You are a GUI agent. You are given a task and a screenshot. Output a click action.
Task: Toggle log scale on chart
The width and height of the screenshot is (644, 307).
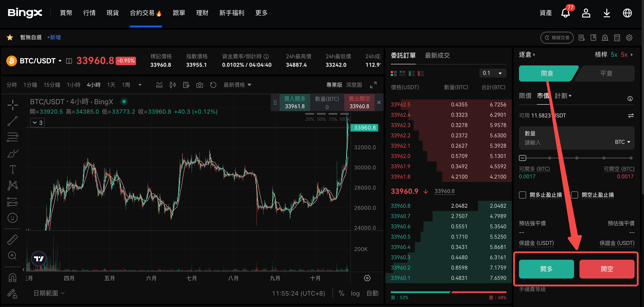click(x=355, y=293)
